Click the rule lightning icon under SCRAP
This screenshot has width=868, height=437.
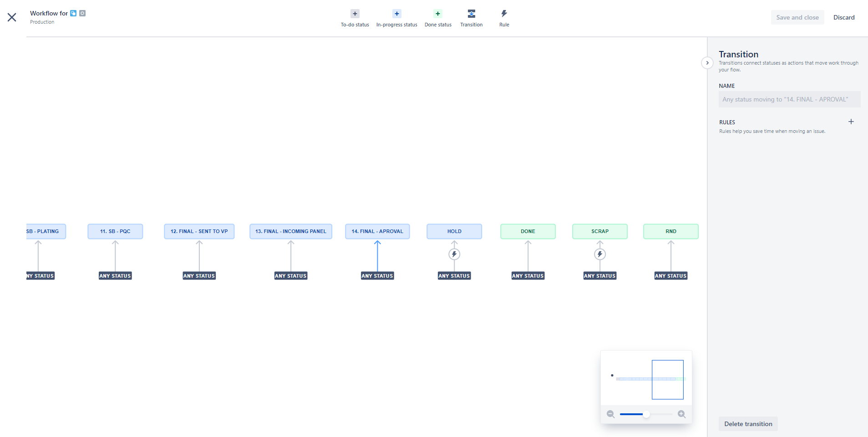600,254
